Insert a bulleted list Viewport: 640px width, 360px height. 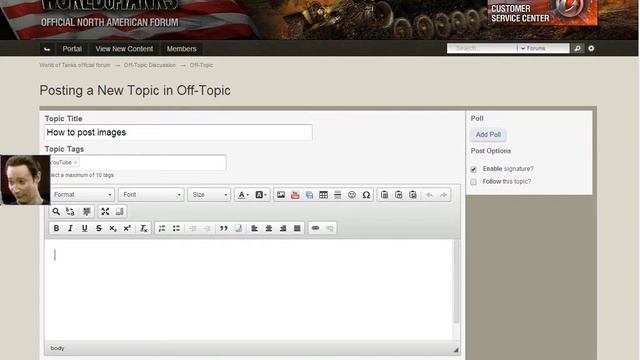tap(176, 228)
